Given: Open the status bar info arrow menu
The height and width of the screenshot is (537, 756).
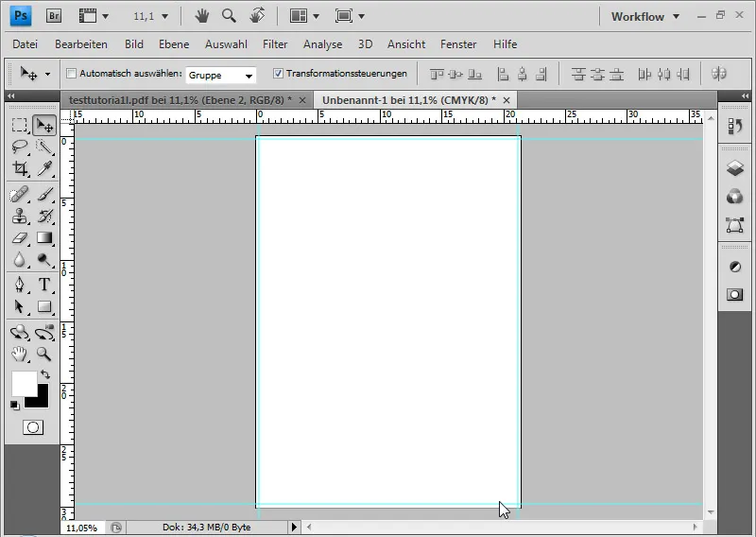Looking at the screenshot, I should [294, 528].
